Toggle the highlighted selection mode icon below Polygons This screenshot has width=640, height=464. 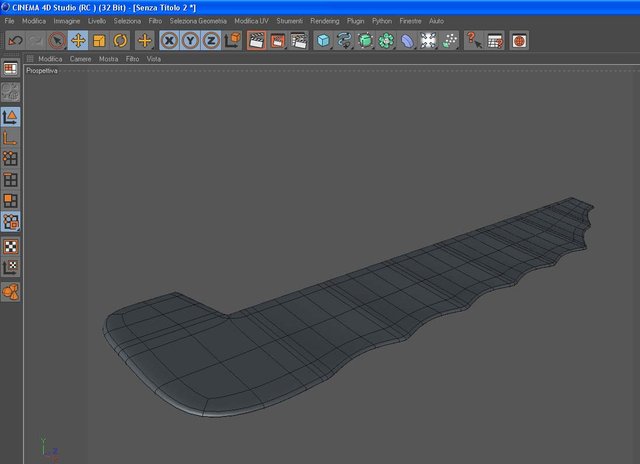[x=11, y=222]
